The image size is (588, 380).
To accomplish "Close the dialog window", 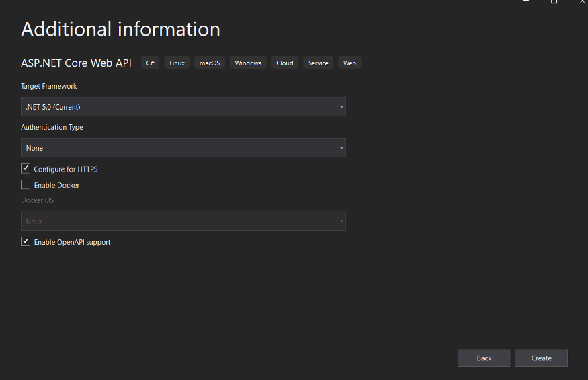I will [x=582, y=1].
